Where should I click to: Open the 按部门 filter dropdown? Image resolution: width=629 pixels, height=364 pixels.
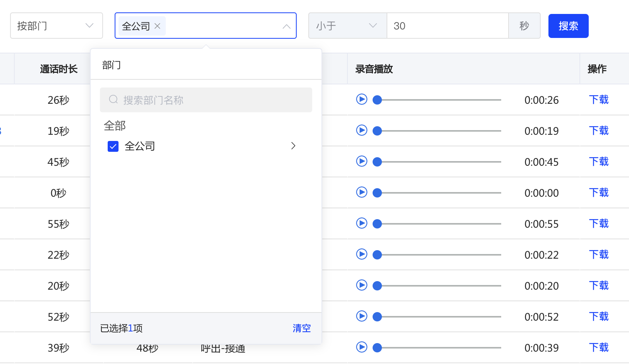(x=57, y=26)
